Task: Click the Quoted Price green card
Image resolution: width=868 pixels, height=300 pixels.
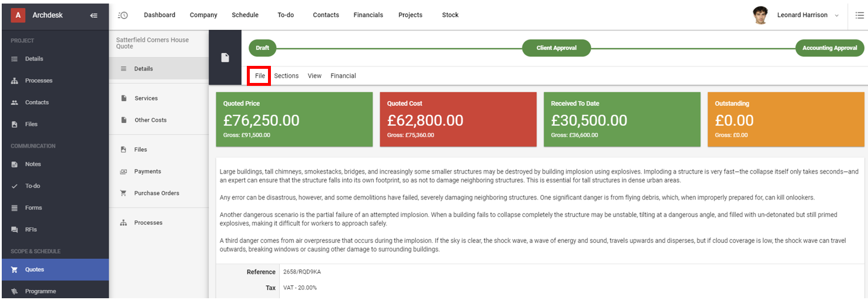Action: [294, 119]
